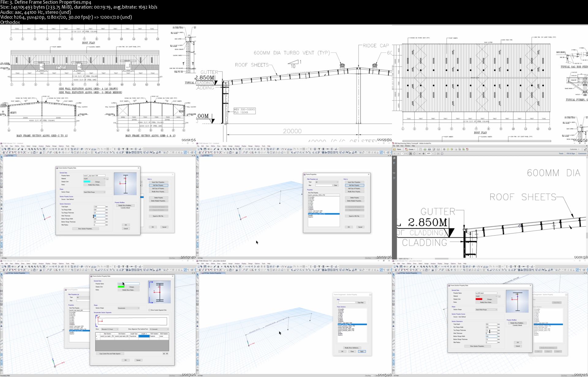Screen dimensions: 588x377
Task: Open page thumbnails panel icon in Acrobat
Action: pyautogui.click(x=394, y=158)
